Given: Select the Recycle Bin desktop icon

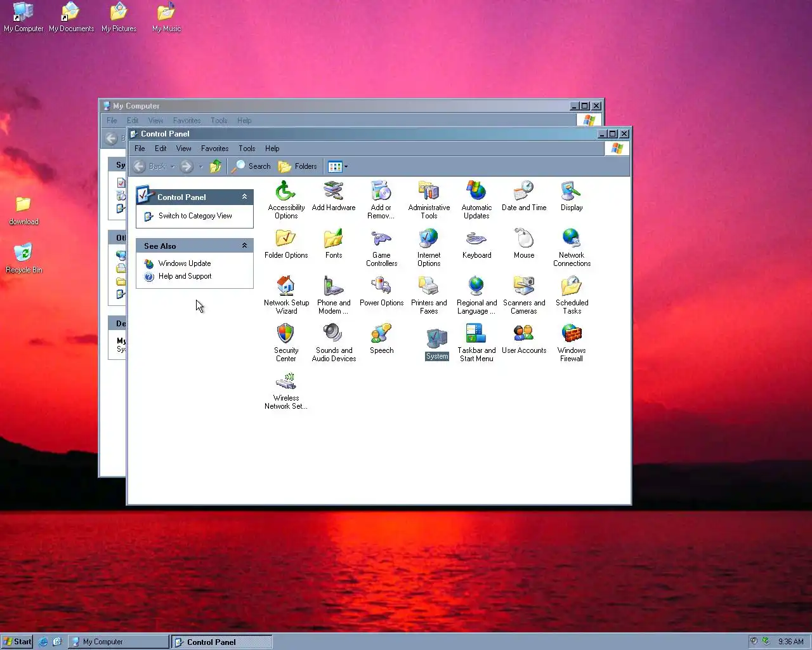Looking at the screenshot, I should pyautogui.click(x=23, y=258).
